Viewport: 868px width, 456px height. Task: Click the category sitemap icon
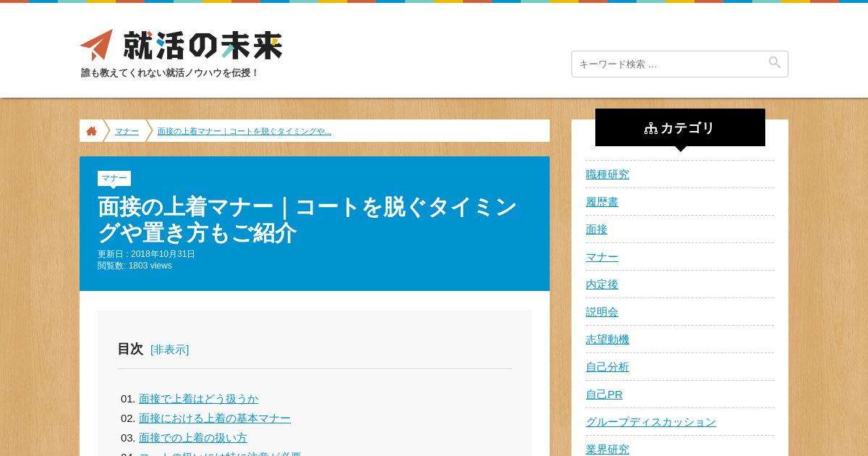click(x=651, y=128)
